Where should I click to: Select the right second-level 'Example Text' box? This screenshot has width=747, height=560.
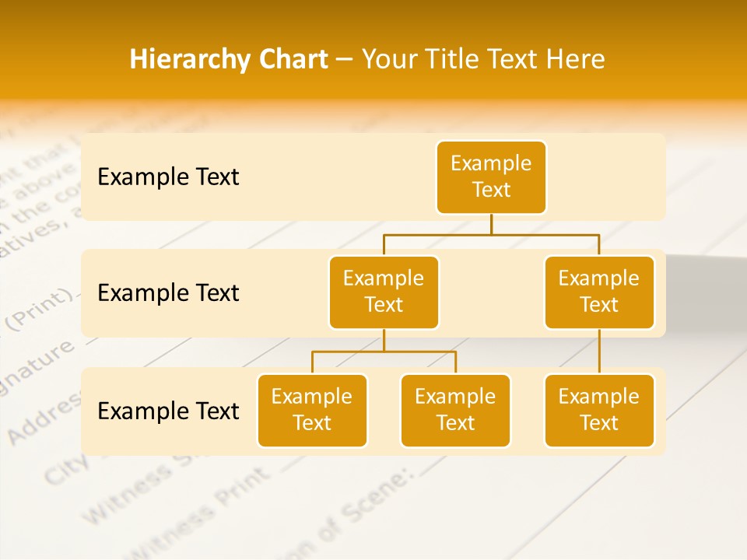click(599, 292)
